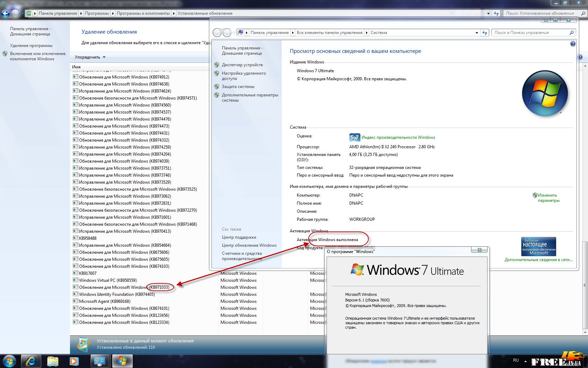The image size is (588, 368).
Task: Click Дополнительные сведения в сети link
Action: pos(539,260)
